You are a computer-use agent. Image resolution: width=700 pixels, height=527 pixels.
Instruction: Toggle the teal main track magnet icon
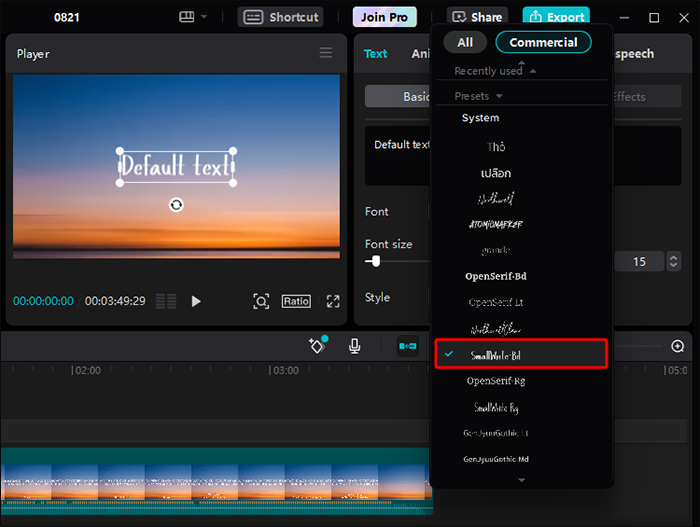pyautogui.click(x=408, y=346)
